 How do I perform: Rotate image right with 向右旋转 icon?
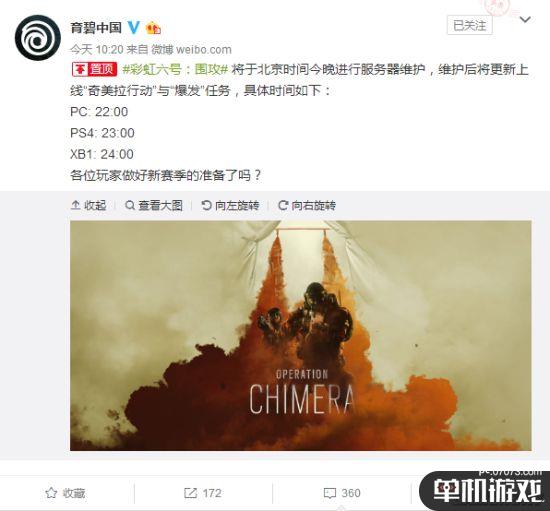click(x=283, y=205)
